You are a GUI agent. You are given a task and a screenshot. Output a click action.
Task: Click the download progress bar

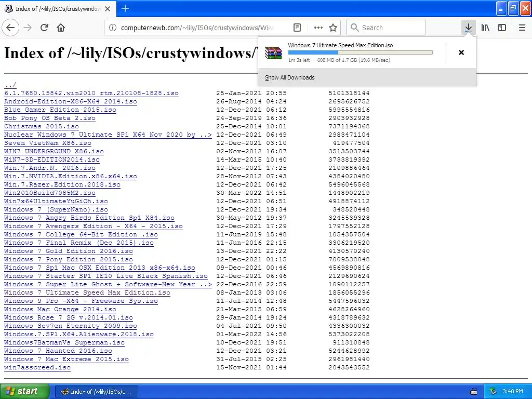coord(361,52)
